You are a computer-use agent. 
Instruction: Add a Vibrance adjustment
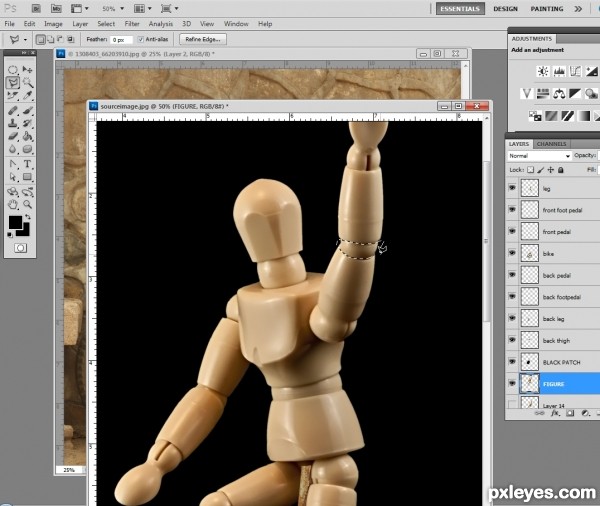pos(527,93)
